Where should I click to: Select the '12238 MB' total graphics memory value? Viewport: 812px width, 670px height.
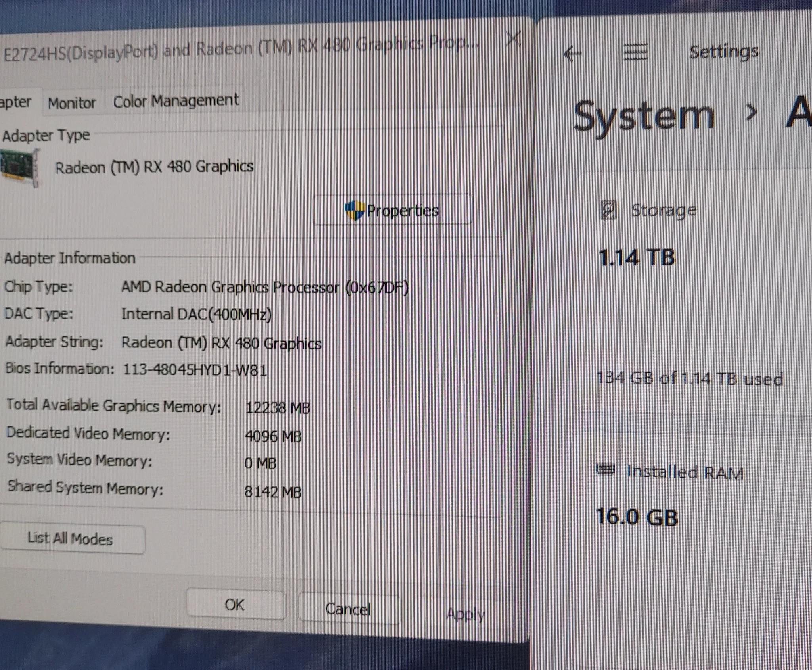(x=278, y=408)
